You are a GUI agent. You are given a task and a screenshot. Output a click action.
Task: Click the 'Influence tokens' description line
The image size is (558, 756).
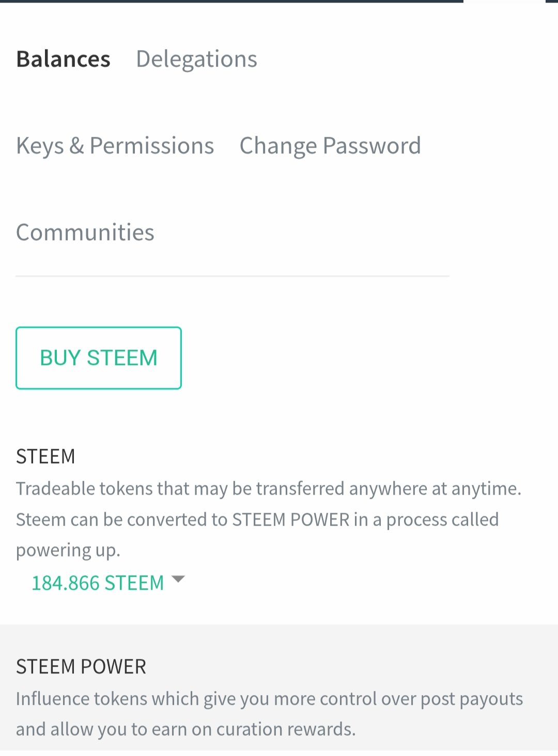pos(269,699)
